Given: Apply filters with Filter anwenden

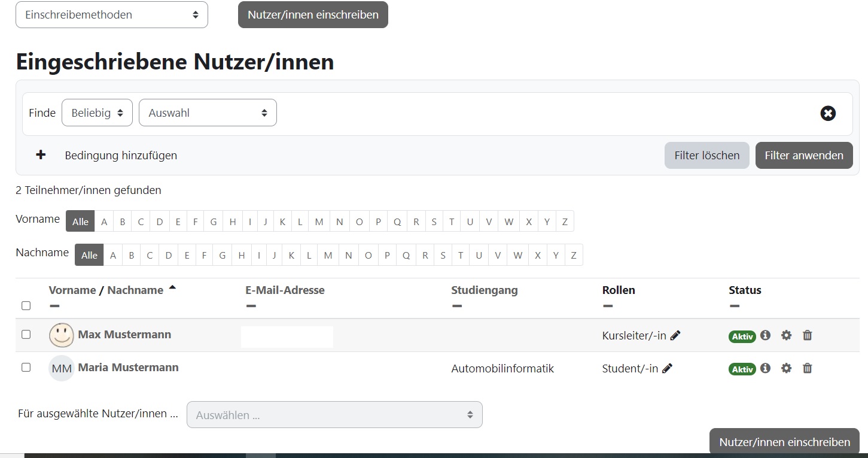Looking at the screenshot, I should click(x=804, y=155).
